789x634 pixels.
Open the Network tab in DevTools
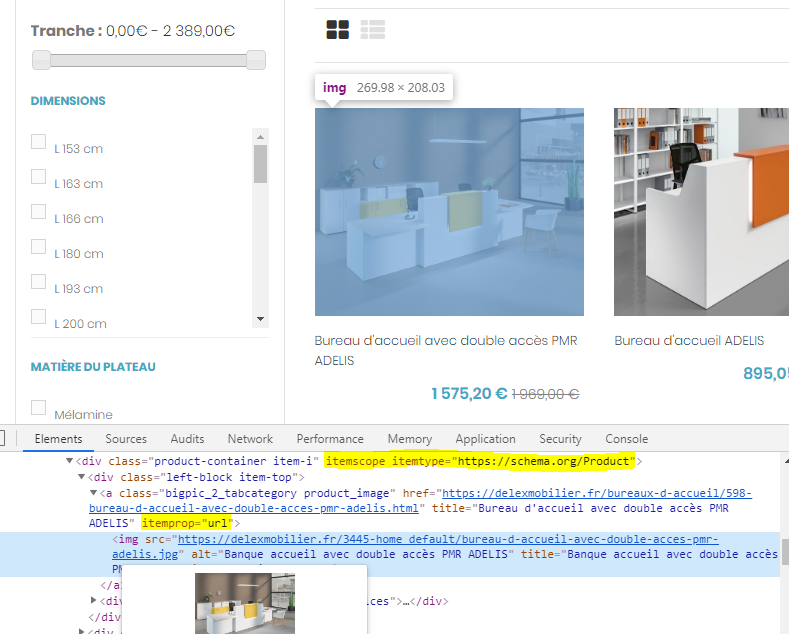pos(250,439)
